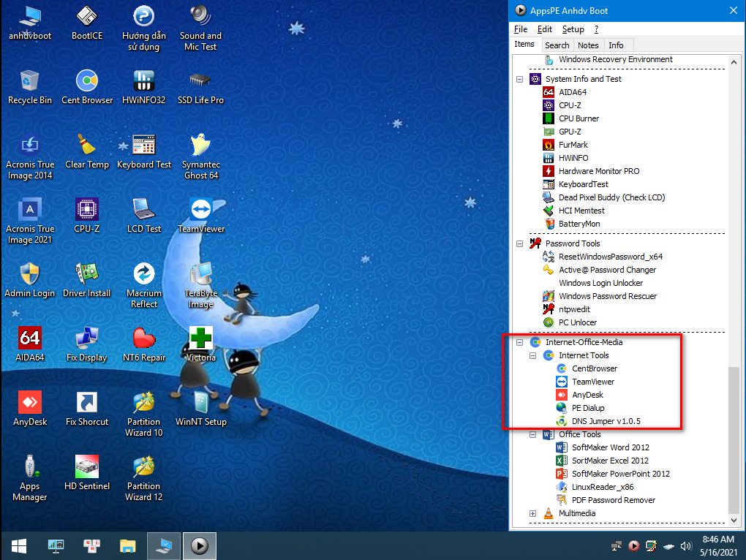Collapse the Internet Tools subgroup
Screen dimensions: 746x560
point(533,355)
